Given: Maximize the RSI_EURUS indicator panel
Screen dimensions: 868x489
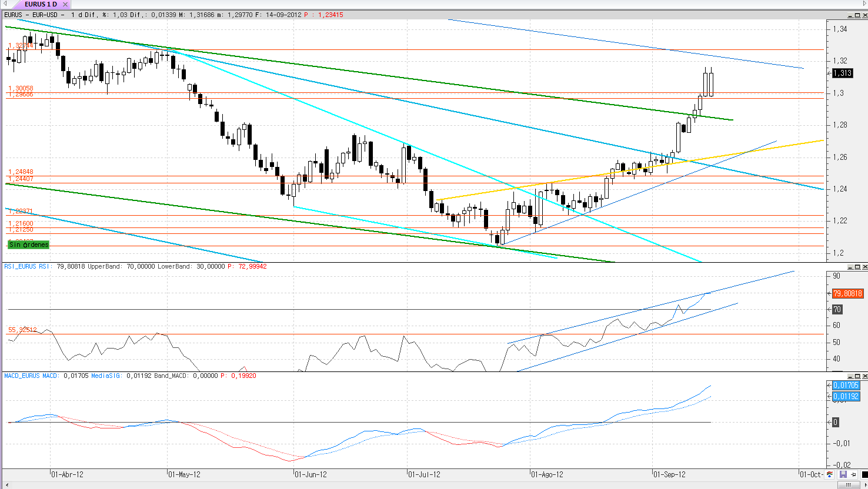Looking at the screenshot, I should (857, 267).
